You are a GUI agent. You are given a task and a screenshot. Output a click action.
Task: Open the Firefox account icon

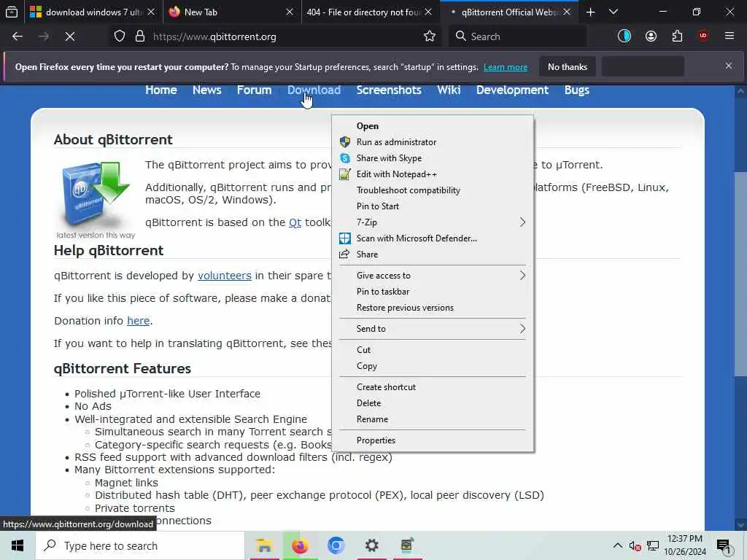(x=651, y=36)
